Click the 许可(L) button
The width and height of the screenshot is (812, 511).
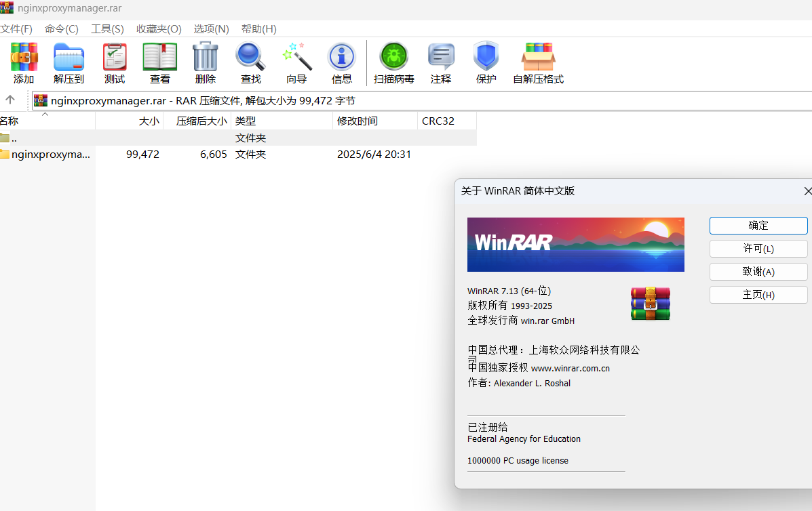pyautogui.click(x=758, y=248)
